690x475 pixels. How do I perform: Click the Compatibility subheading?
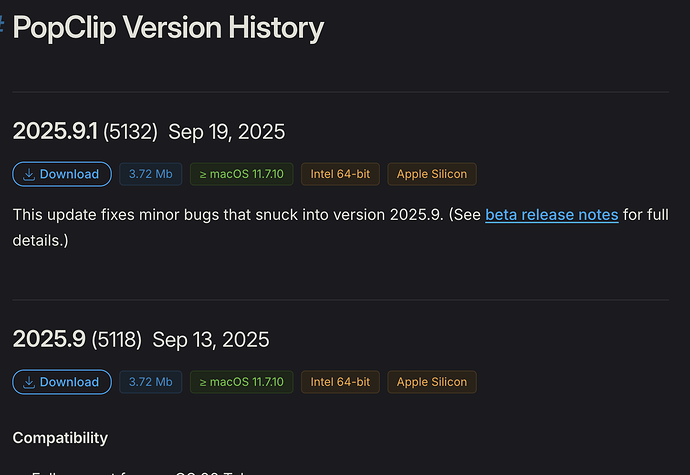pos(60,438)
